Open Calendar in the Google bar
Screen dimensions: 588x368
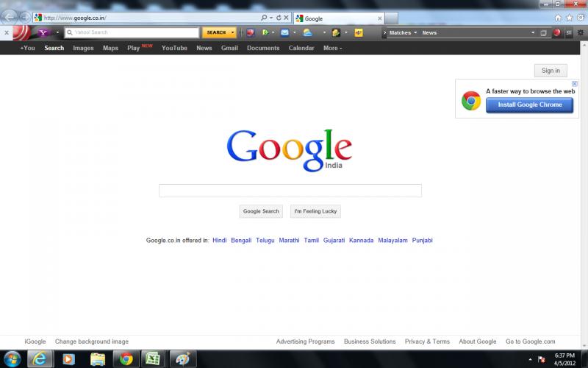coord(301,48)
